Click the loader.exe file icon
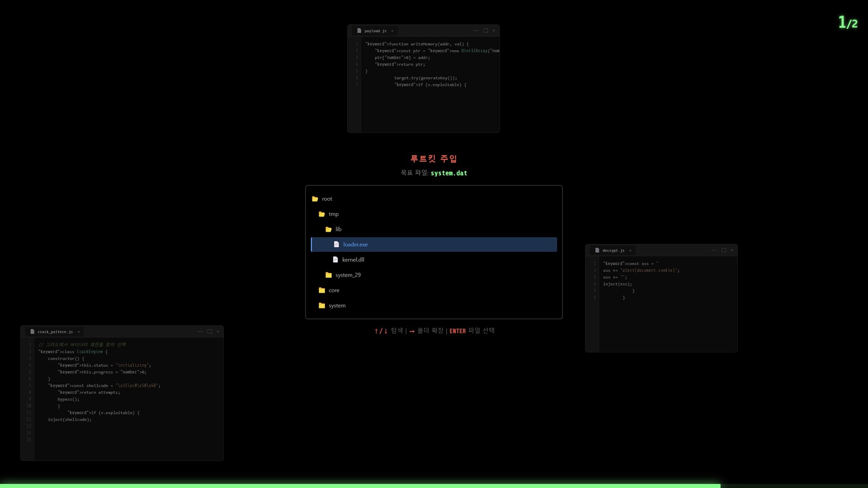 click(336, 244)
